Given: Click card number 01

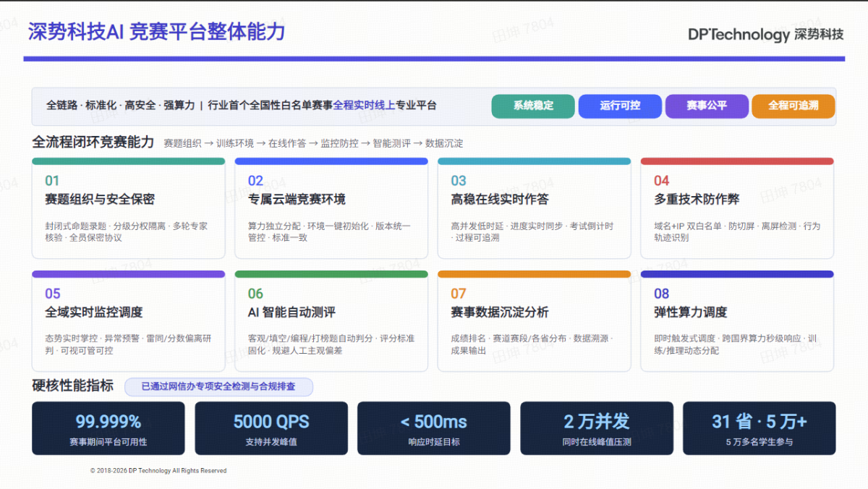Looking at the screenshot, I should [52, 181].
